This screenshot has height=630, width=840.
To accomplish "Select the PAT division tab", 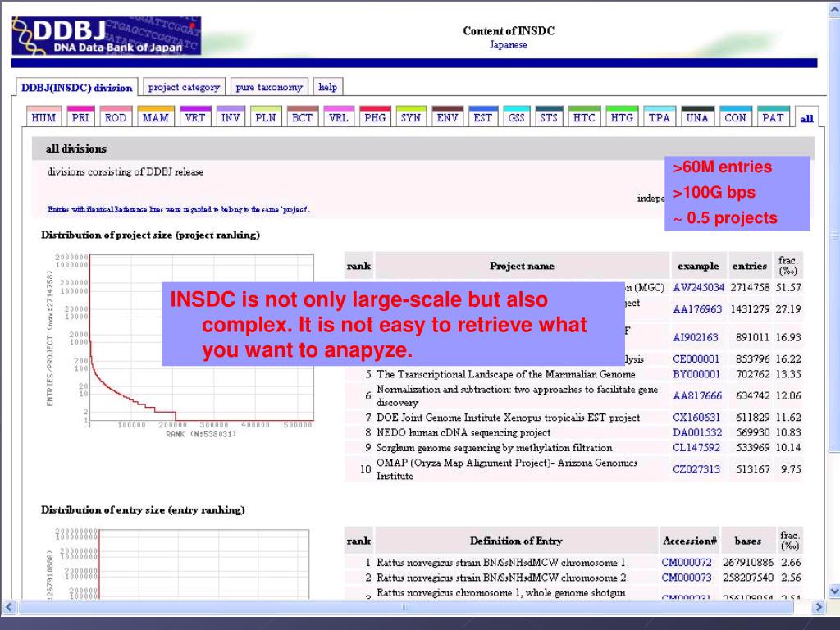I will coord(773,116).
